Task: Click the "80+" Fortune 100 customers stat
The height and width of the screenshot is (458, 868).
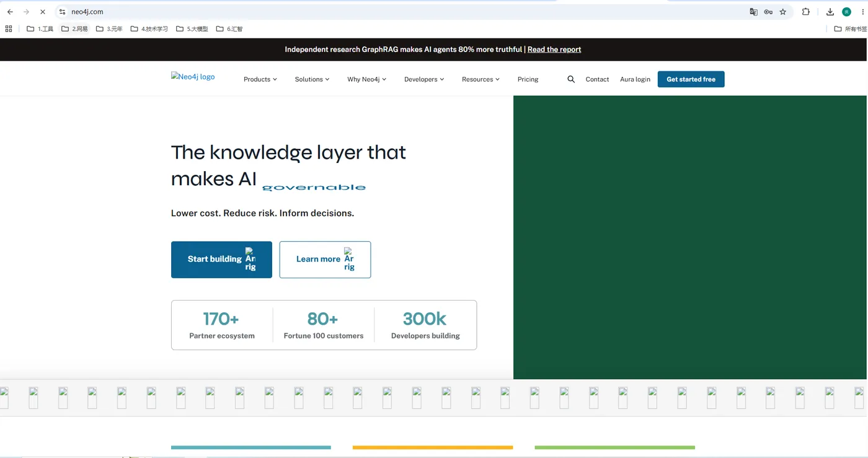Action: [x=324, y=325]
